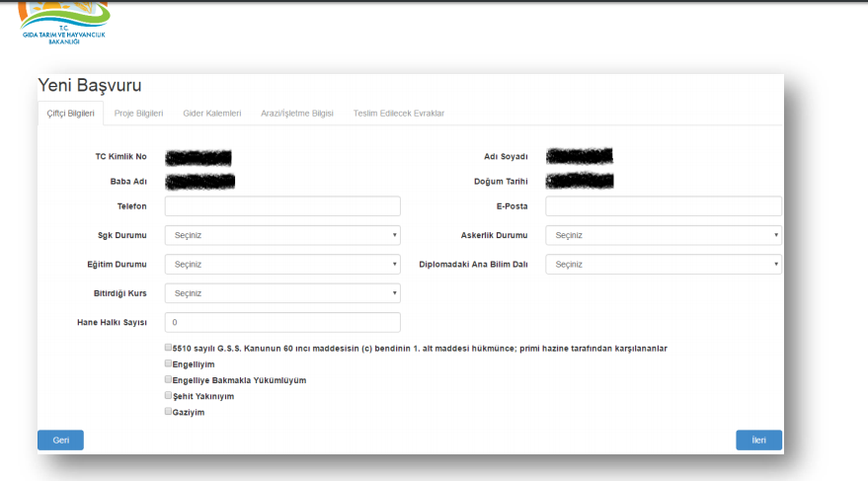Enable Engelliye Bakmakla Yükümlüyüm checkbox
868x481 pixels.
coord(168,379)
